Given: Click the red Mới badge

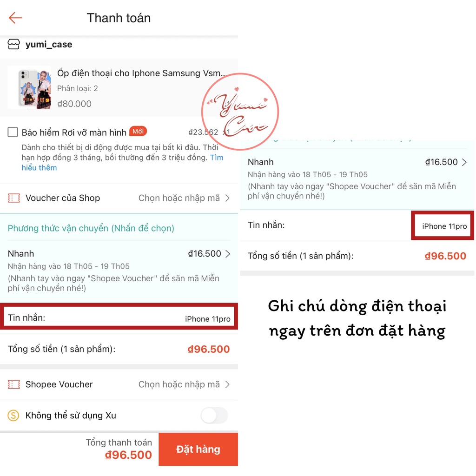Looking at the screenshot, I should click(138, 132).
